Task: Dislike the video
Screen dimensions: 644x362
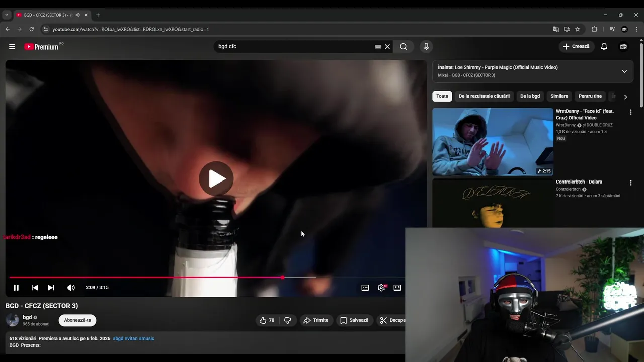Action: [288, 320]
